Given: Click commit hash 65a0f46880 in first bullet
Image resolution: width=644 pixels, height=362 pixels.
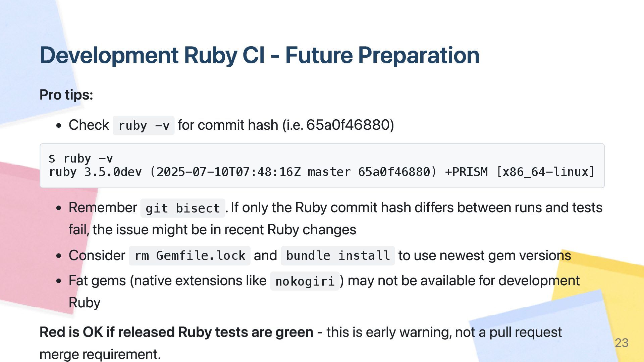Looking at the screenshot, I should [348, 125].
